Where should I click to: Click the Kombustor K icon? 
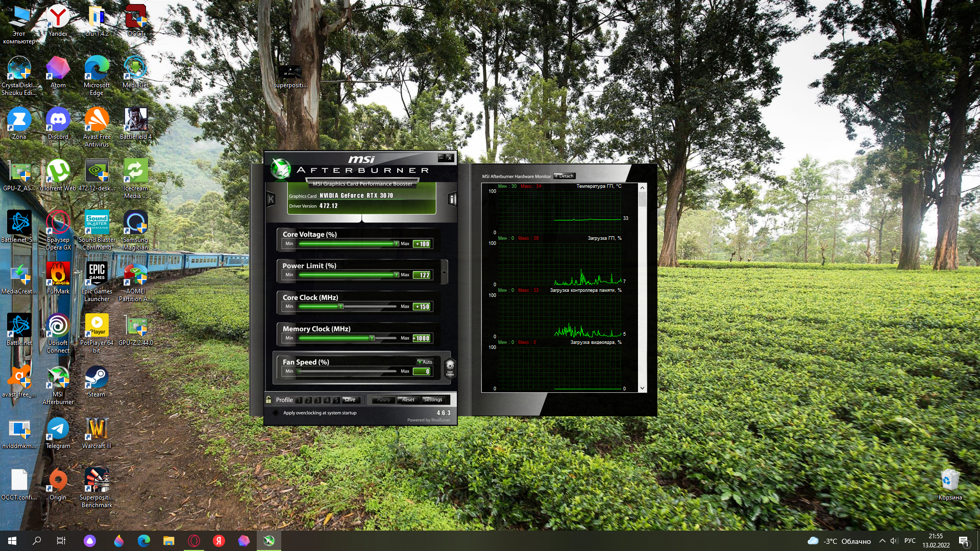[x=271, y=199]
